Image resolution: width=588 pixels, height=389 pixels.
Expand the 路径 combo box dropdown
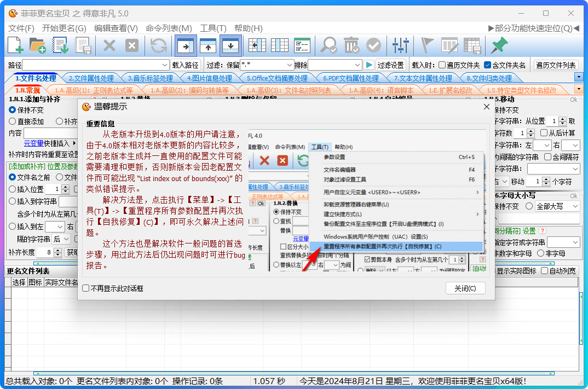(x=164, y=65)
